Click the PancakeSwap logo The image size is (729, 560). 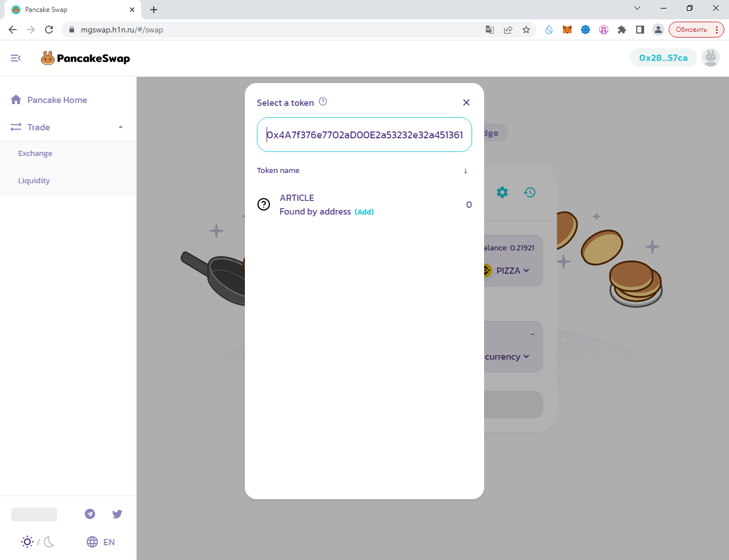point(85,58)
